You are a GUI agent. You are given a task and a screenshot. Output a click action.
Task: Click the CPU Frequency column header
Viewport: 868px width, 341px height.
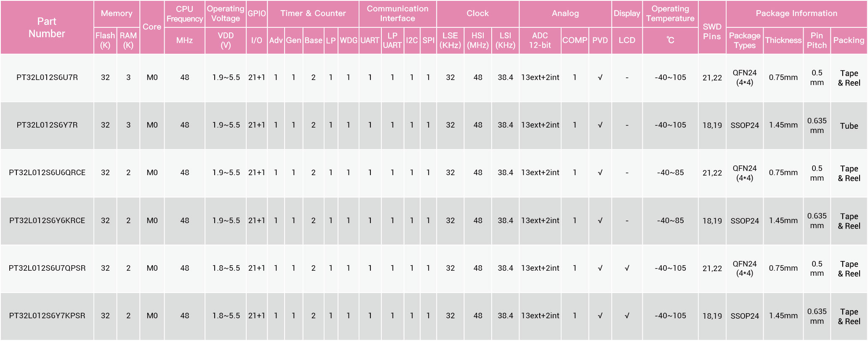tap(184, 14)
